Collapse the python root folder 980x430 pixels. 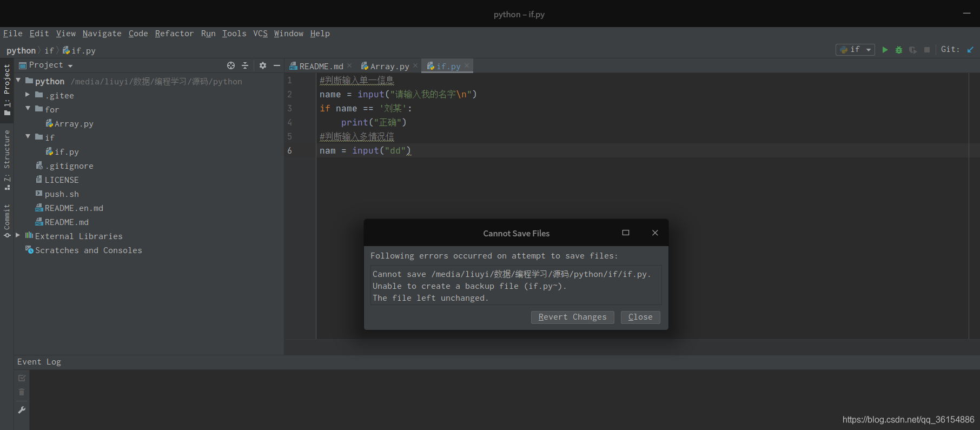click(18, 80)
